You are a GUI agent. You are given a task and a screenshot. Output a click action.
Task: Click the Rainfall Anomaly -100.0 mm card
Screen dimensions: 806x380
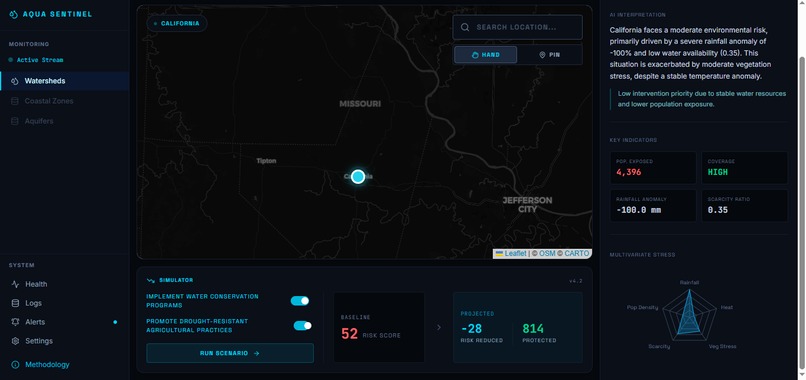point(653,206)
